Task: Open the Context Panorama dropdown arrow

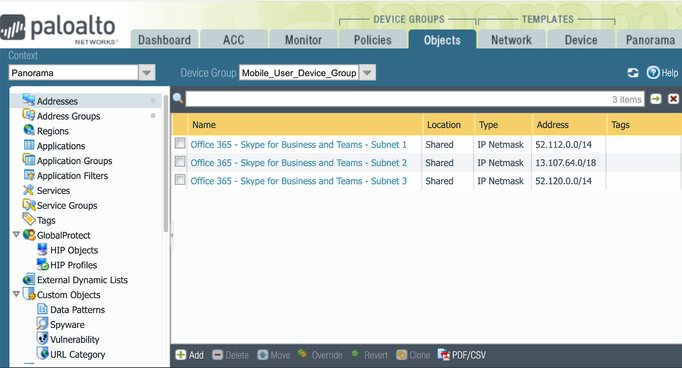Action: point(147,73)
